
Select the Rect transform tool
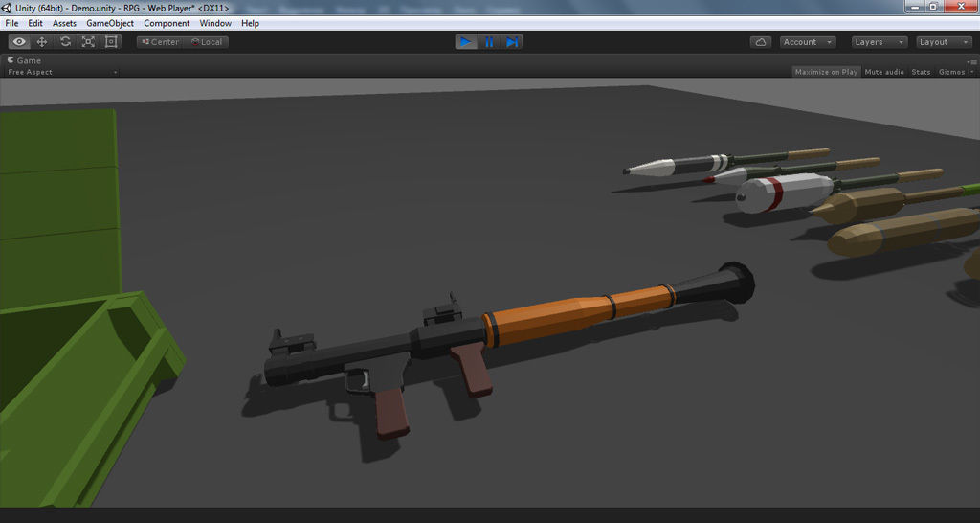pos(111,42)
